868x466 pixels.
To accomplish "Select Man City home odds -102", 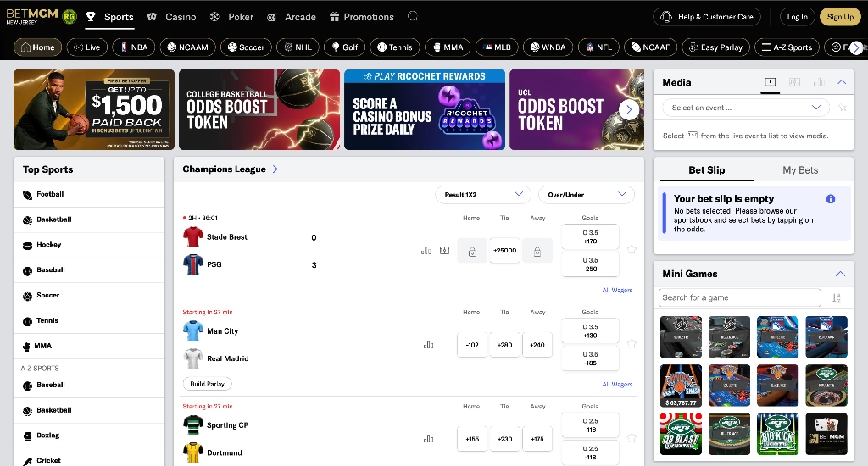I will click(472, 345).
